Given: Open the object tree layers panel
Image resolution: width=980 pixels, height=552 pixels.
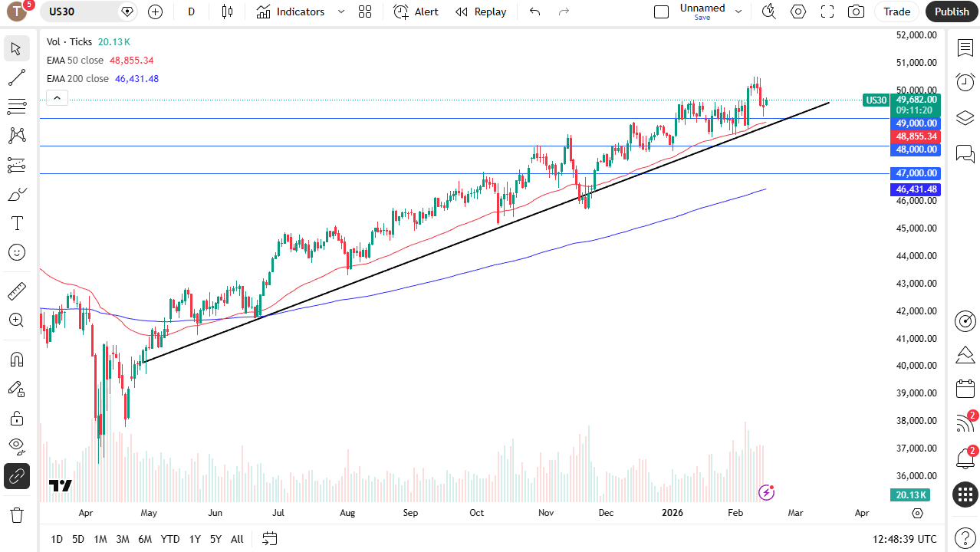Looking at the screenshot, I should (x=965, y=117).
